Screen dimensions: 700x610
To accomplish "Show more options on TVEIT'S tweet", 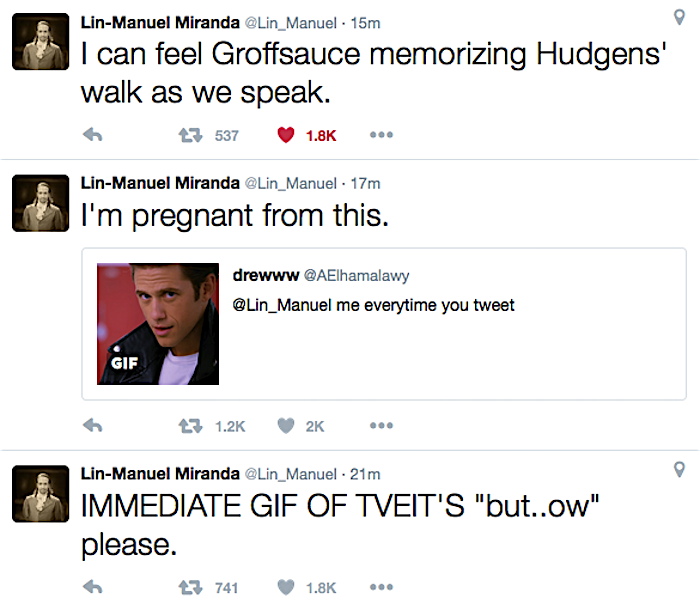I will 381,587.
